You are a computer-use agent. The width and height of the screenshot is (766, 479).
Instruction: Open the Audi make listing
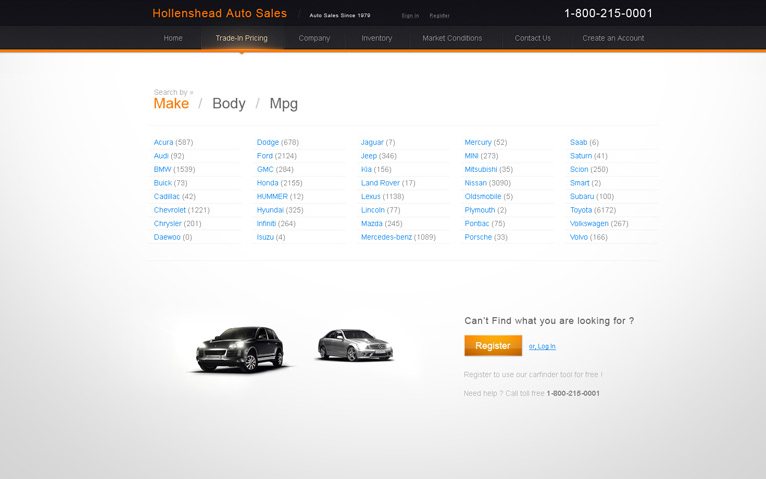point(161,156)
